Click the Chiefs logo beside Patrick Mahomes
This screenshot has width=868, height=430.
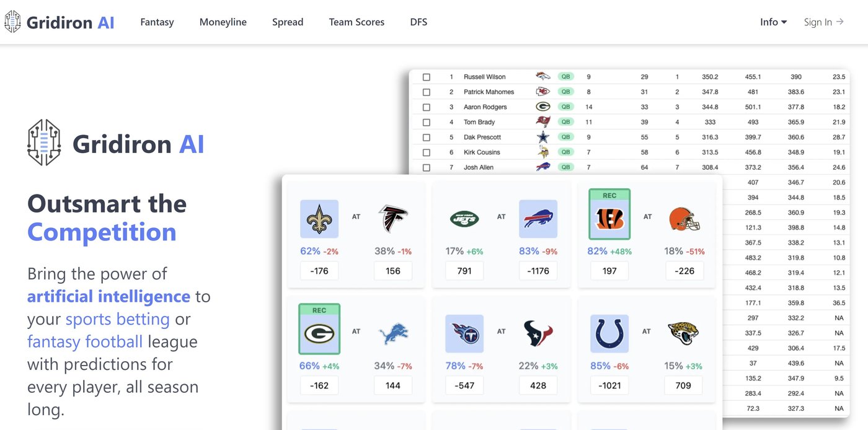point(543,92)
